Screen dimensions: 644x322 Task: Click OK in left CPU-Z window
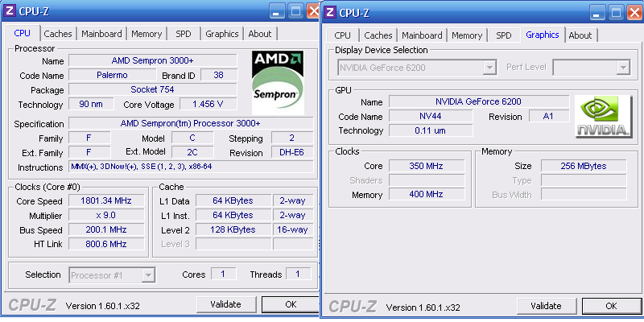pos(291,304)
